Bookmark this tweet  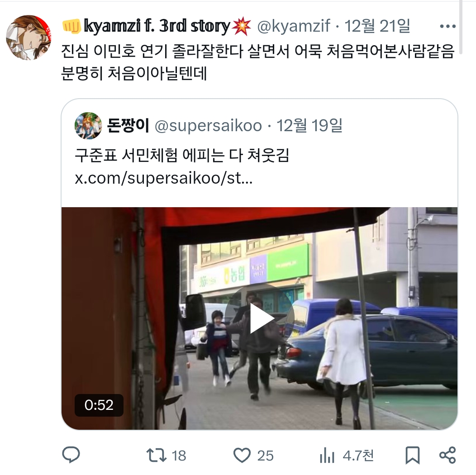point(413,455)
